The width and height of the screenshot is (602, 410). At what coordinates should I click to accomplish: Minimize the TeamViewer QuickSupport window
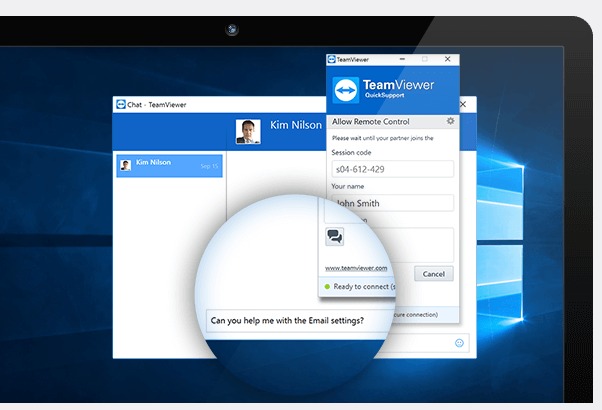coord(403,60)
